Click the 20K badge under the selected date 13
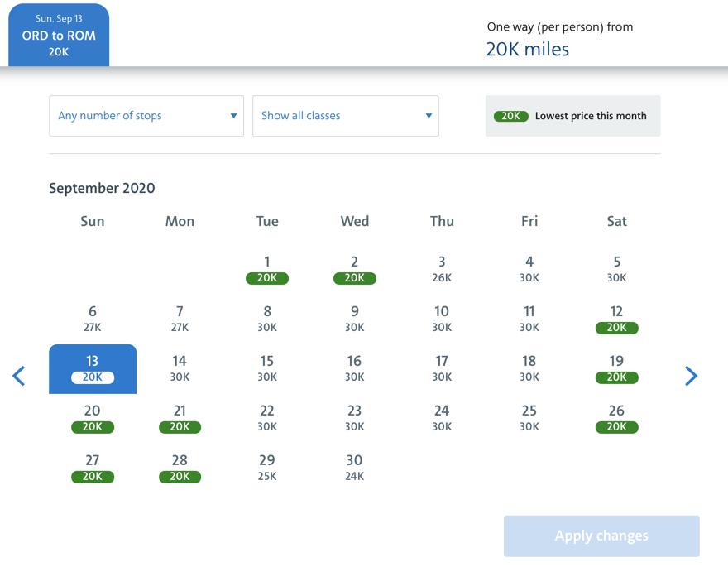728x567 pixels. pyautogui.click(x=93, y=377)
